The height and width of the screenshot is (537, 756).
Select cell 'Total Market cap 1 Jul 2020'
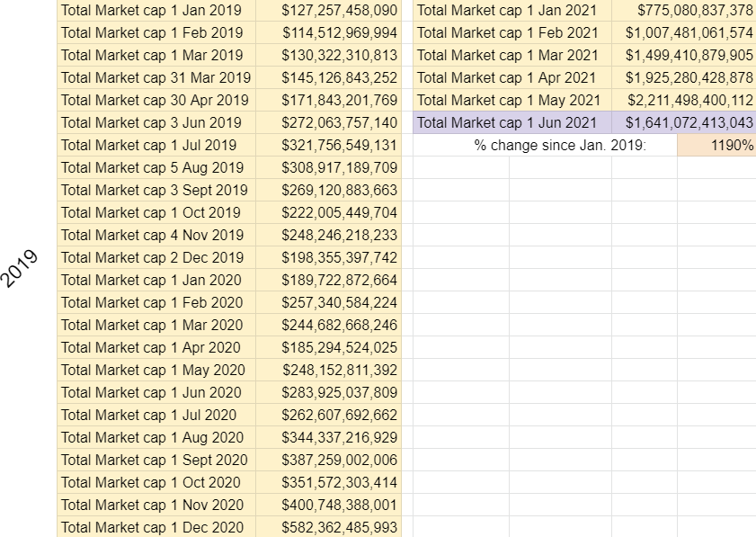(156, 415)
